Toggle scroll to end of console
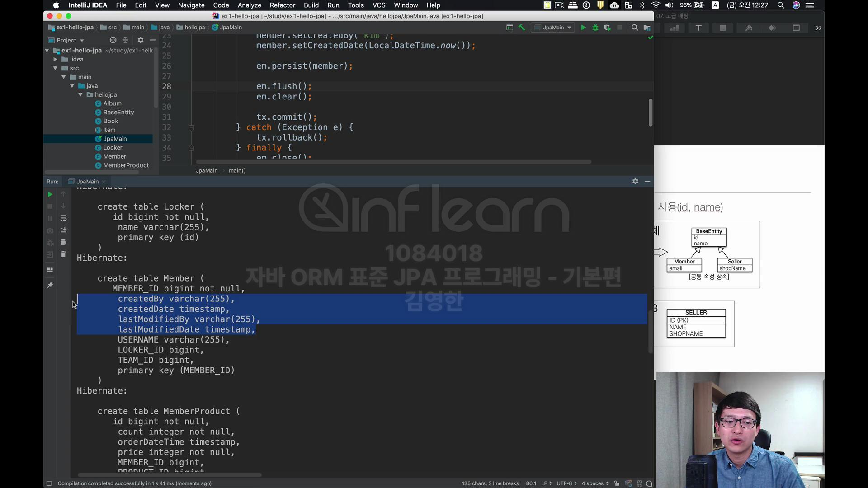868x488 pixels. click(x=63, y=230)
